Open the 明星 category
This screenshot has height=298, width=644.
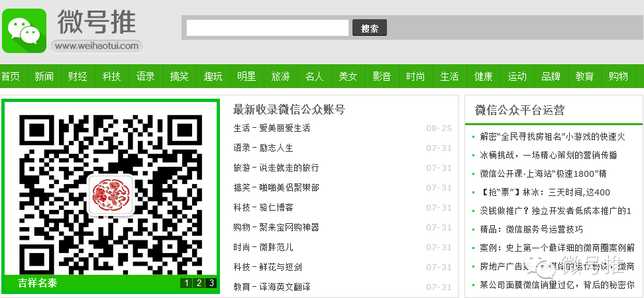coord(246,76)
